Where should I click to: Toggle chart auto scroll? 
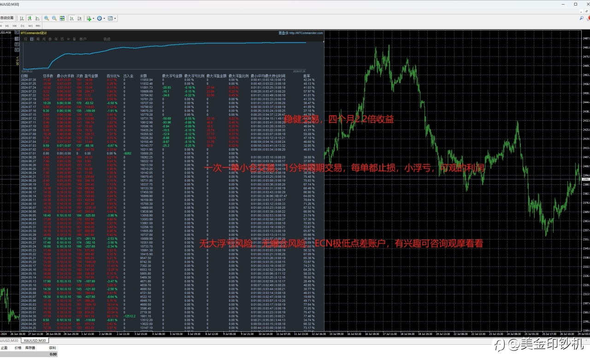71,18
